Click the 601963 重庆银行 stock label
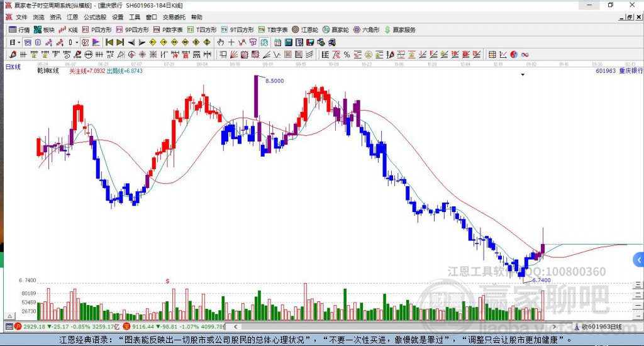 click(x=619, y=70)
